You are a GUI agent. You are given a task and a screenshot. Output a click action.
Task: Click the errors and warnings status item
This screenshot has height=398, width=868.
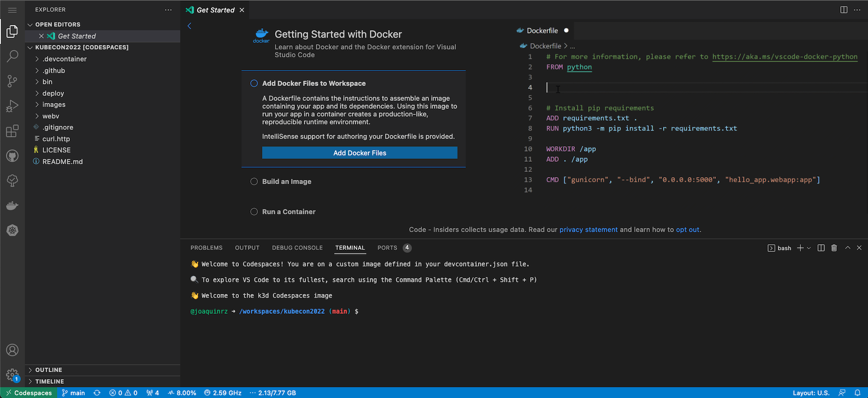123,393
